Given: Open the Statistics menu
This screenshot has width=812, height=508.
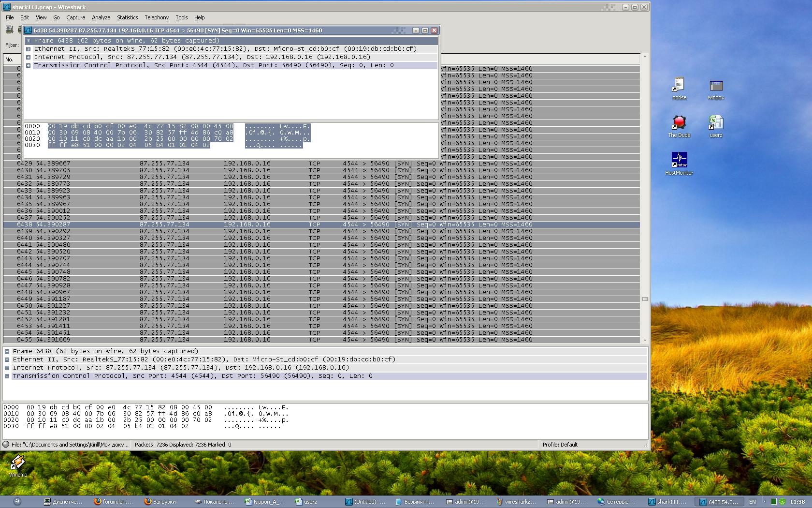Looking at the screenshot, I should pos(127,17).
